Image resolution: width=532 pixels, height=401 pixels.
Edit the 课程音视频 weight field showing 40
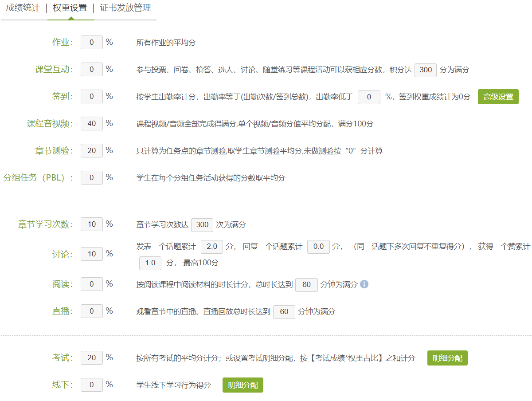92,124
